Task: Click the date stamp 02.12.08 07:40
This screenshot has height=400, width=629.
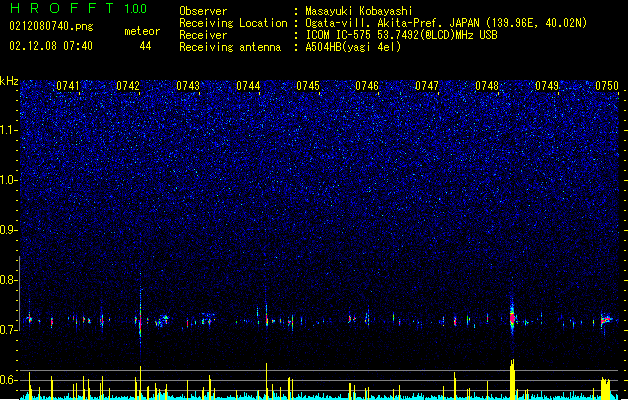Action: (51, 46)
